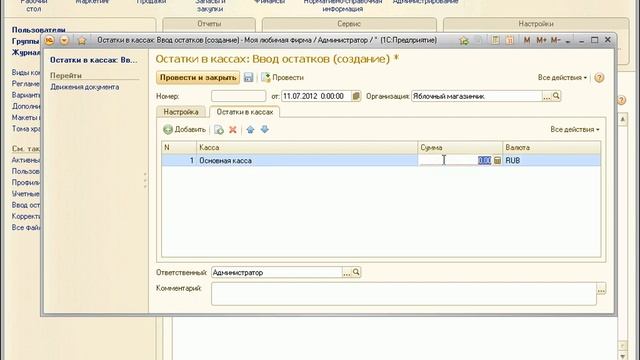Click the search icon next to Ответственный
The width and height of the screenshot is (640, 360).
(356, 272)
